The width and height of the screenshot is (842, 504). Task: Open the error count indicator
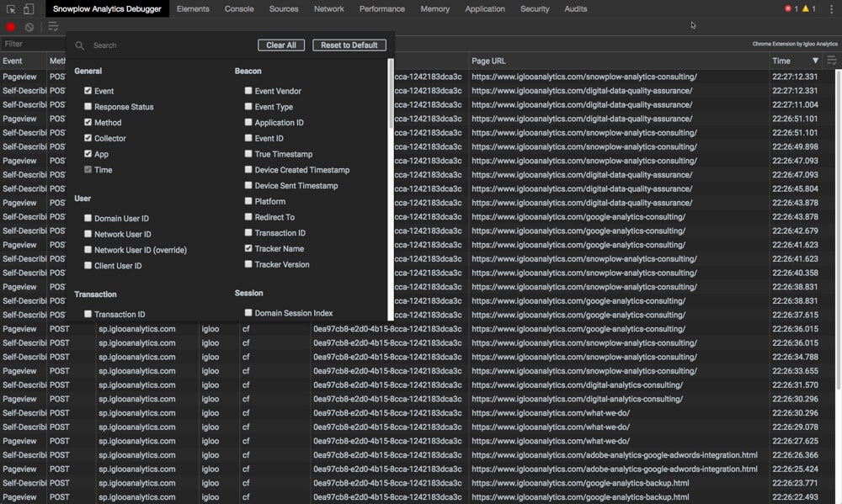[x=791, y=8]
